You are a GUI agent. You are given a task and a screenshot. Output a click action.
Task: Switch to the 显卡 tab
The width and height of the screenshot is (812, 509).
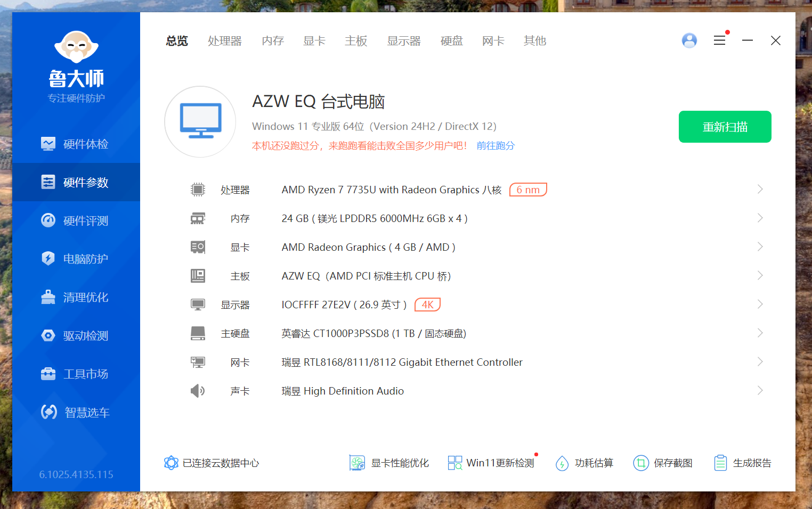(314, 41)
